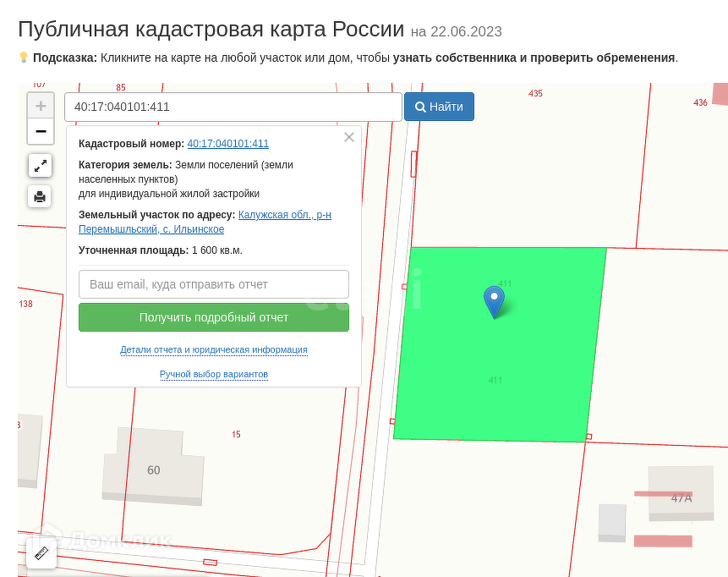
Task: Activate the ruler measurement tool
Action: [41, 552]
